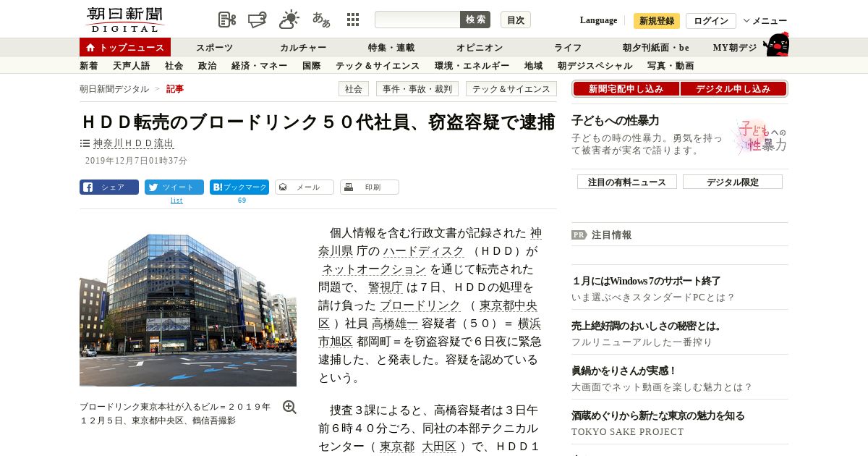Open the Windows7 support end promo
Viewport: 868px width, 456px height.
point(646,281)
